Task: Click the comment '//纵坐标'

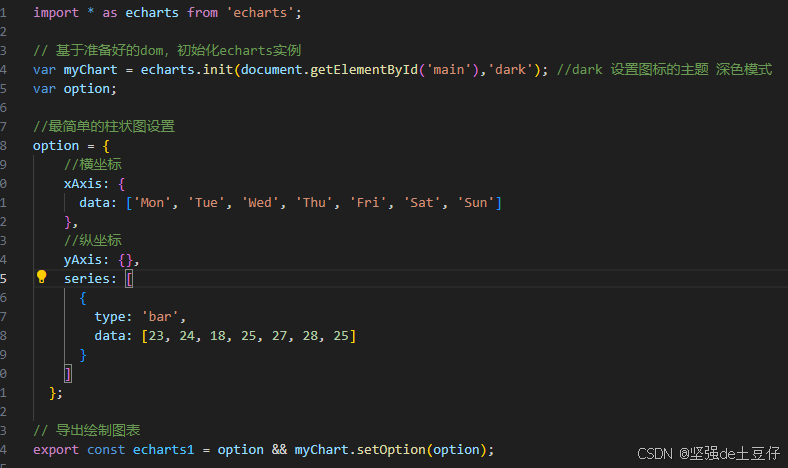Action: coord(93,240)
